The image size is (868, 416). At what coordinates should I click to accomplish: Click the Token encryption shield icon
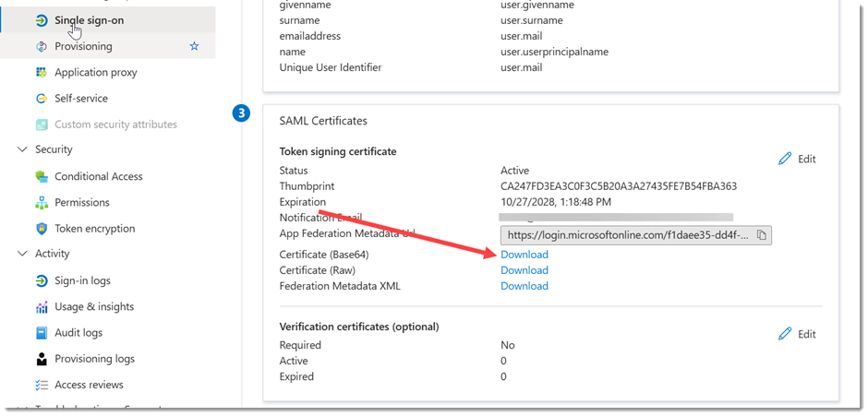pos(42,229)
